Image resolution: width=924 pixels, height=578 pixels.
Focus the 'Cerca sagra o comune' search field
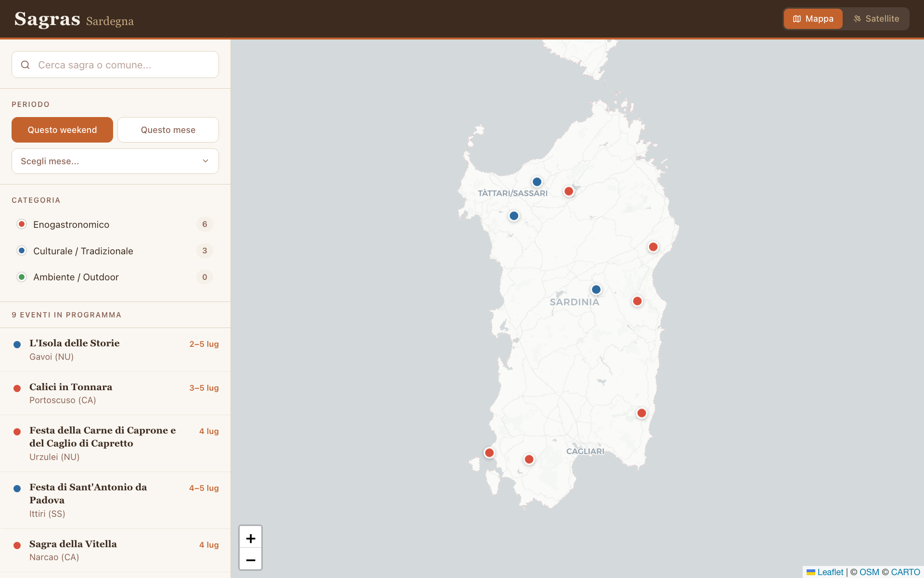(115, 65)
